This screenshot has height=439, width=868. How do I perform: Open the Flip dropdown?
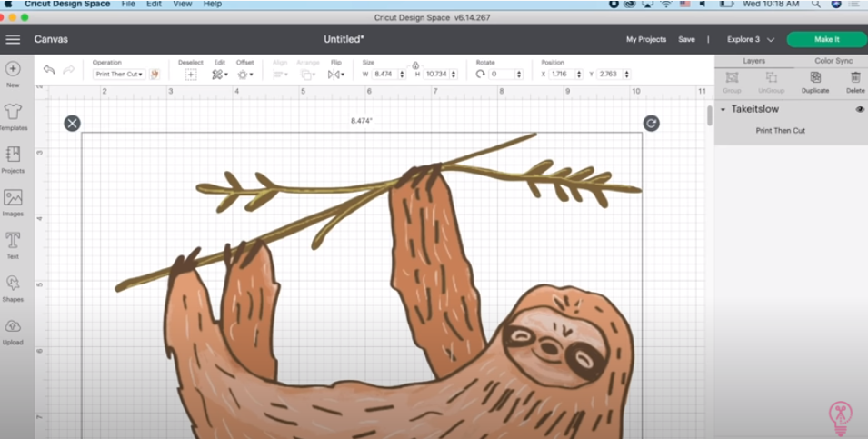(336, 75)
